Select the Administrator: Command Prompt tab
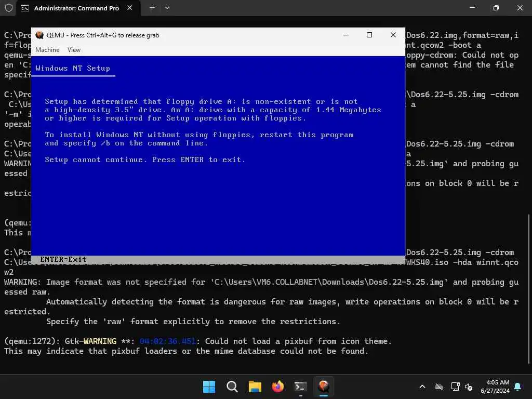The height and width of the screenshot is (399, 532). tap(76, 8)
